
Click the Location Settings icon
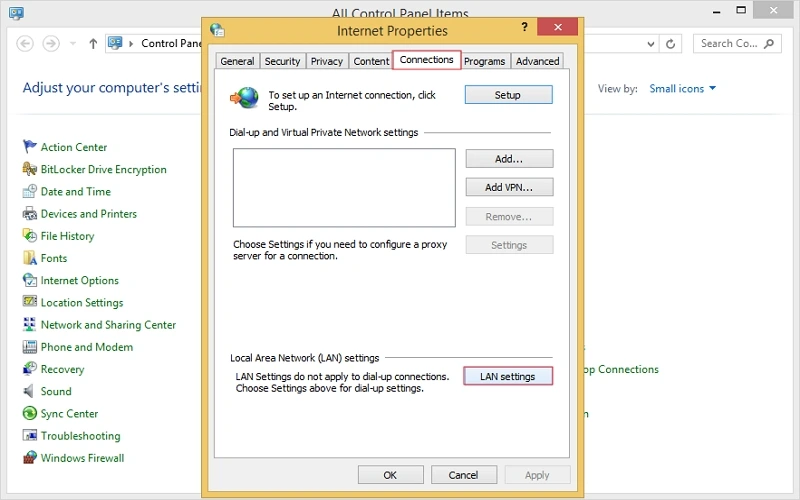click(30, 302)
